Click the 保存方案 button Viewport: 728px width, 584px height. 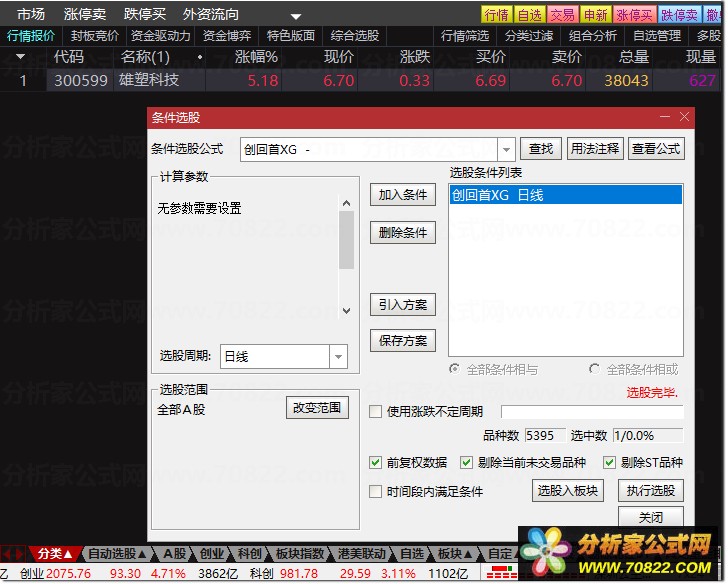coord(403,341)
